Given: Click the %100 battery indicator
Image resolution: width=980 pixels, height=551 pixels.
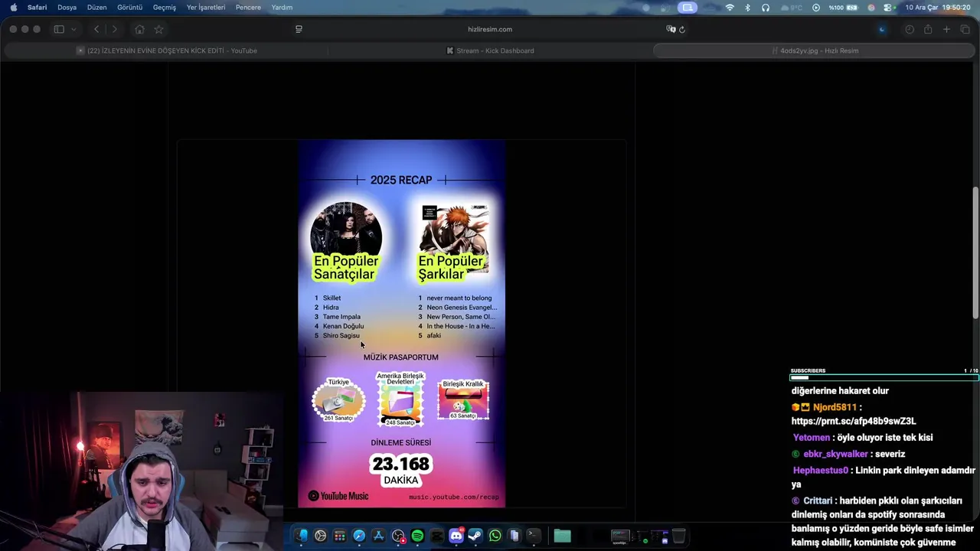Looking at the screenshot, I should 842,8.
